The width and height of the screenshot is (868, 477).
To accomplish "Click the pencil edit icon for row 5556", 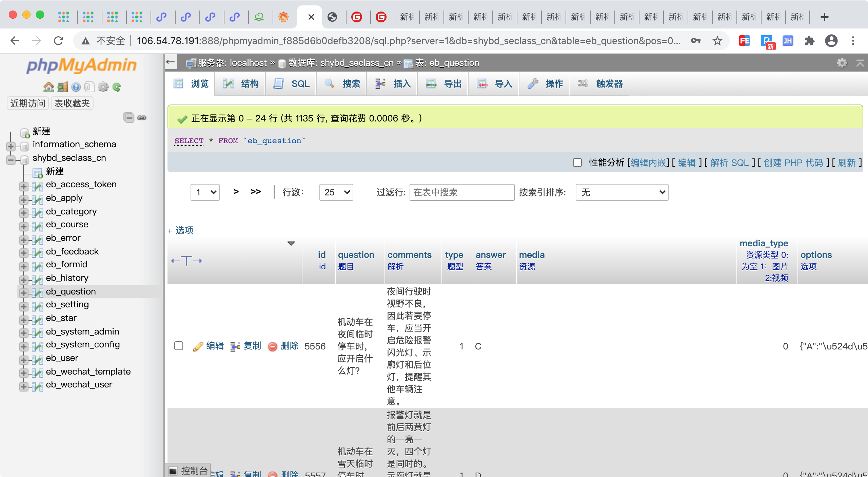I will pos(198,346).
